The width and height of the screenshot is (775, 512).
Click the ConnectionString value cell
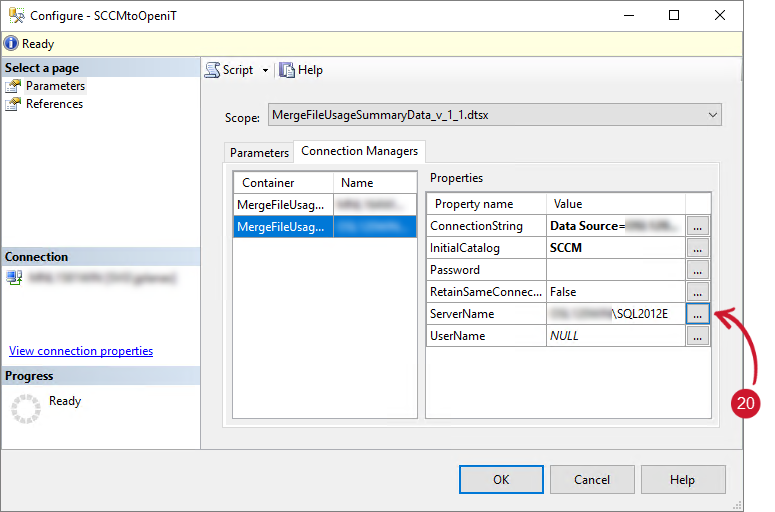(615, 226)
